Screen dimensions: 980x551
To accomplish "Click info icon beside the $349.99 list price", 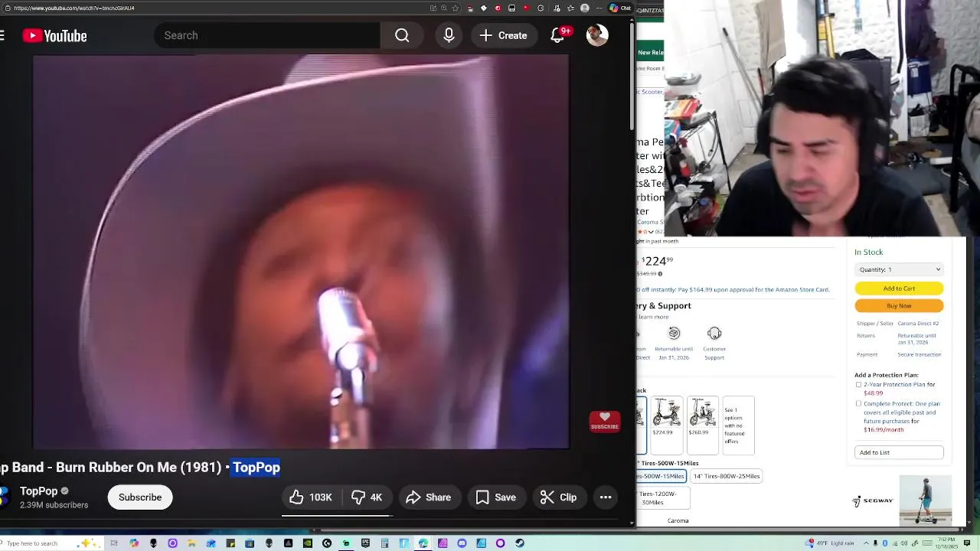I will click(660, 274).
